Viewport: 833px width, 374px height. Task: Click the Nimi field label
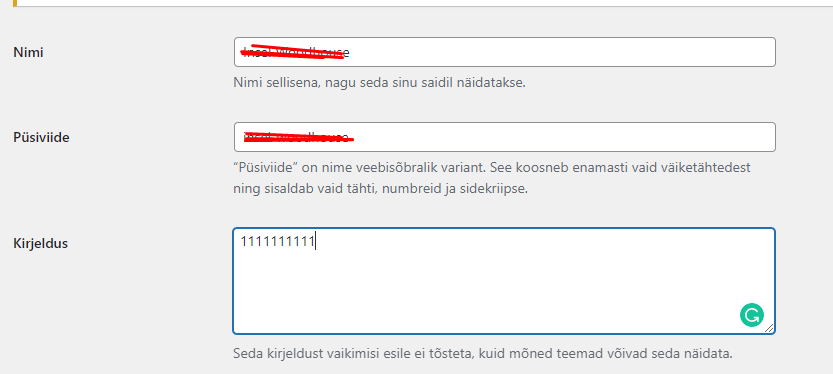[28, 53]
